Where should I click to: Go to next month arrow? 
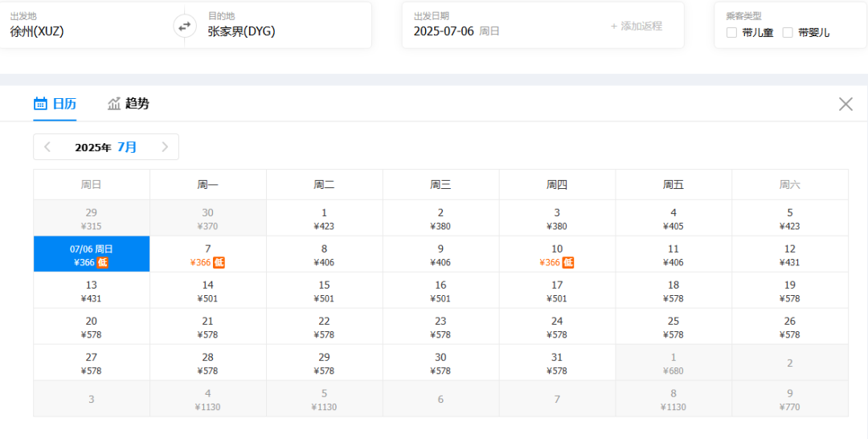coord(165,146)
